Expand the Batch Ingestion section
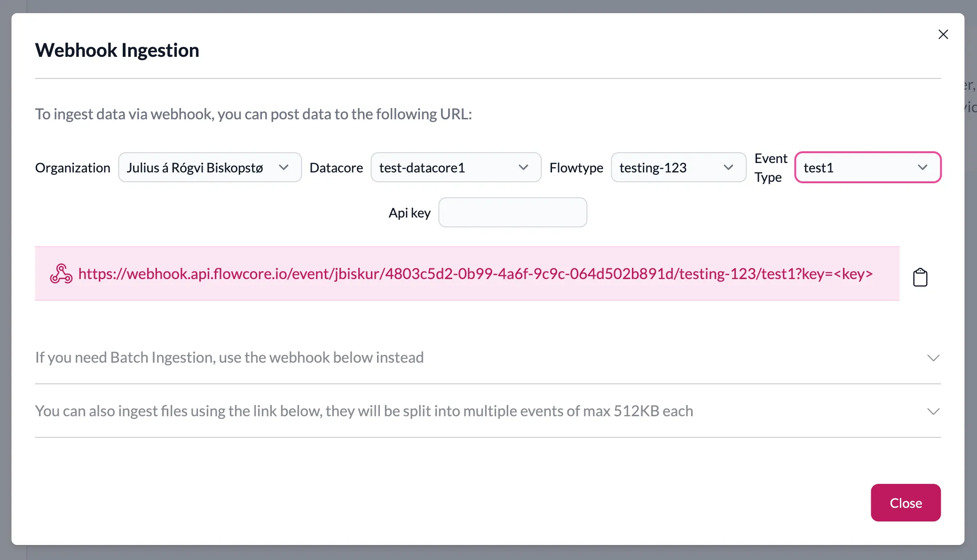 (488, 358)
